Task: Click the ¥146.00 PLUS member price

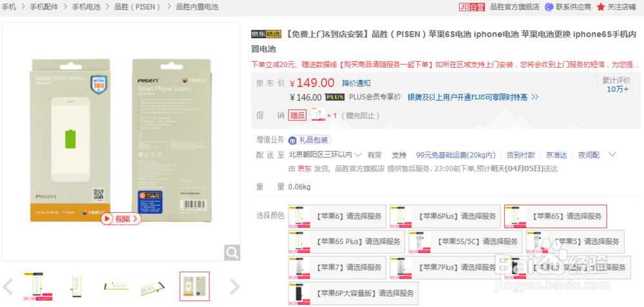Action: pos(305,97)
